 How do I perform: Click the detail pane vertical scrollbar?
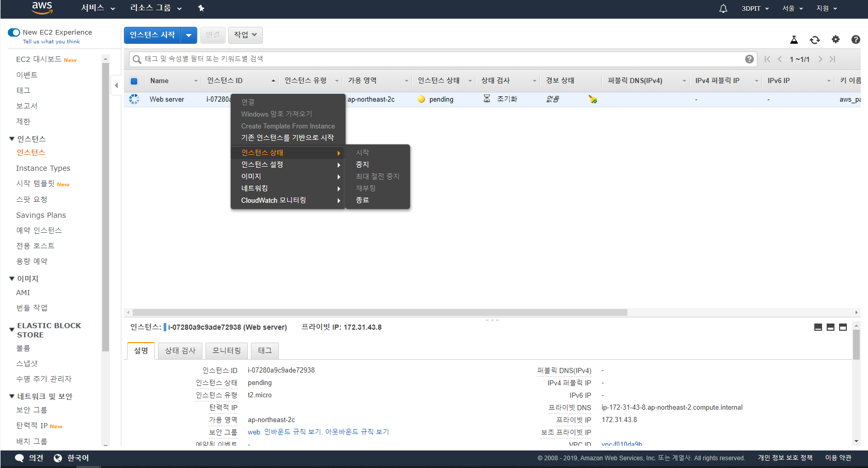pyautogui.click(x=856, y=345)
